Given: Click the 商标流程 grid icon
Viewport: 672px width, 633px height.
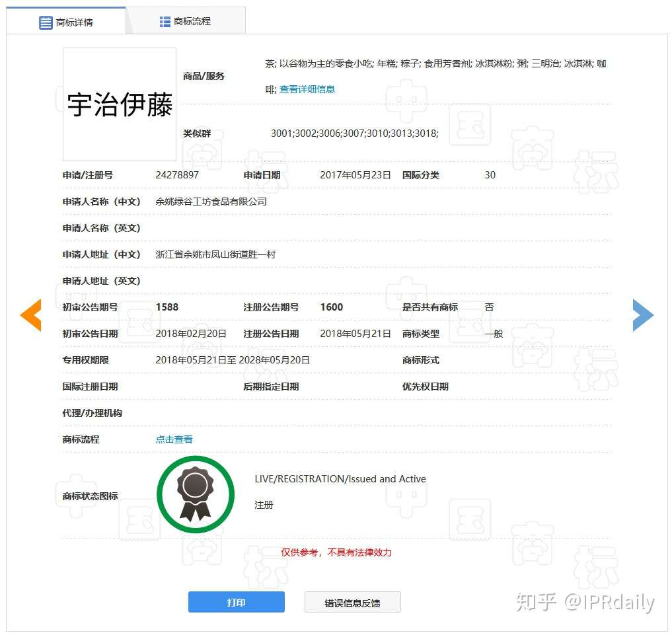Looking at the screenshot, I should click(x=165, y=21).
